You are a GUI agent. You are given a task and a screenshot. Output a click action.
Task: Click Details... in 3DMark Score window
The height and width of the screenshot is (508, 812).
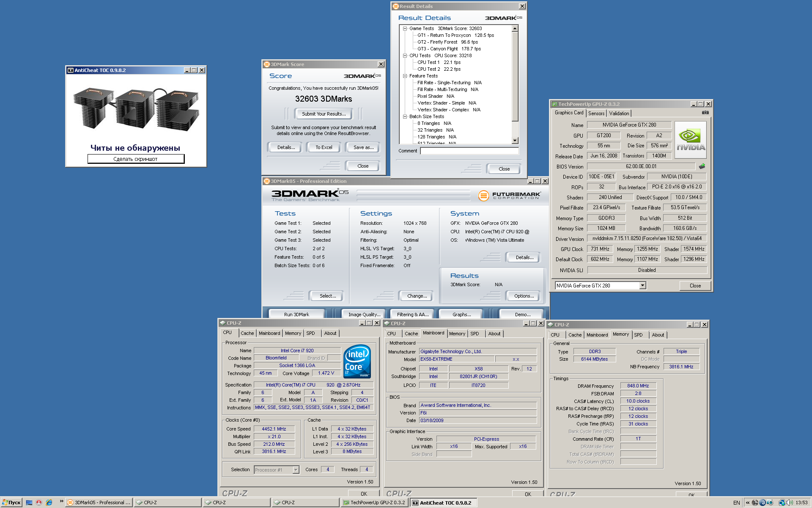pyautogui.click(x=286, y=147)
